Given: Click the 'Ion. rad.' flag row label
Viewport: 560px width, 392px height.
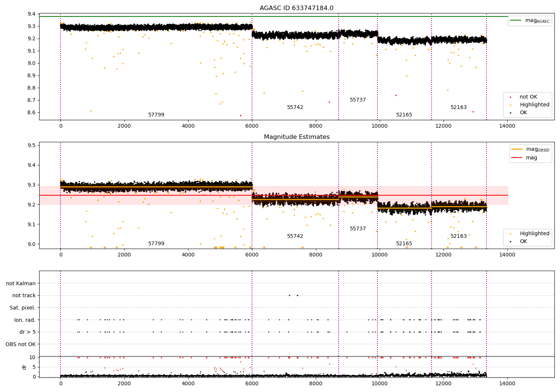Looking at the screenshot, I should tap(25, 320).
